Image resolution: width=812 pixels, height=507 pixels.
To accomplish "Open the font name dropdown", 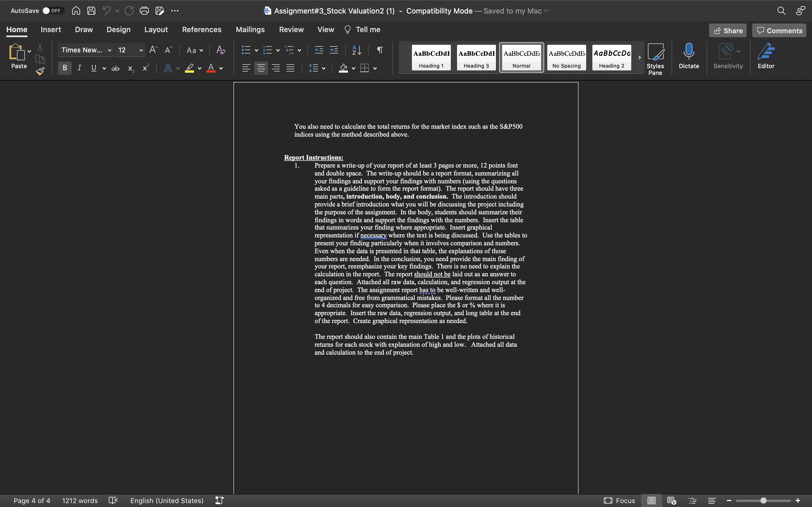I will (109, 50).
